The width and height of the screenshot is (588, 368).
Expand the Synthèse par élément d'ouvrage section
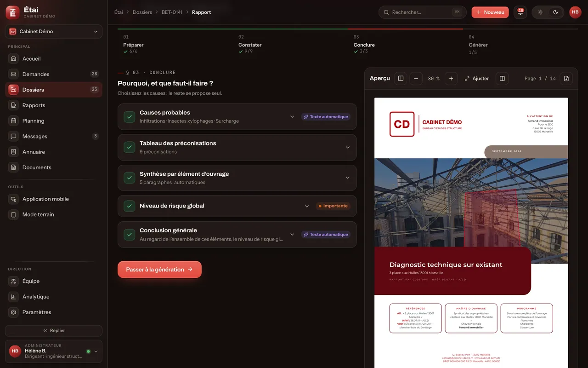(x=347, y=178)
